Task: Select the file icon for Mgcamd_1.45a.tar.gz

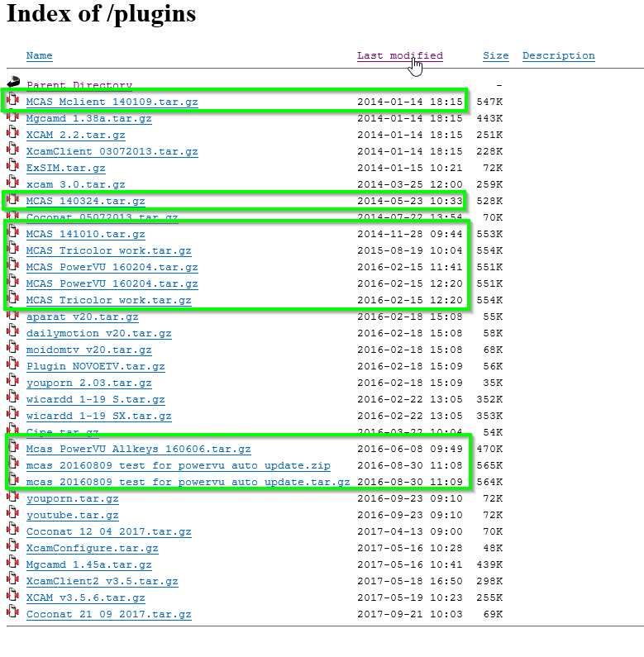Action: click(13, 562)
